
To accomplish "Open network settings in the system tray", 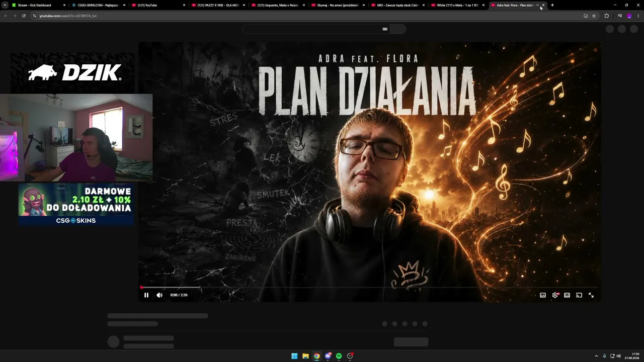I will 612,356.
